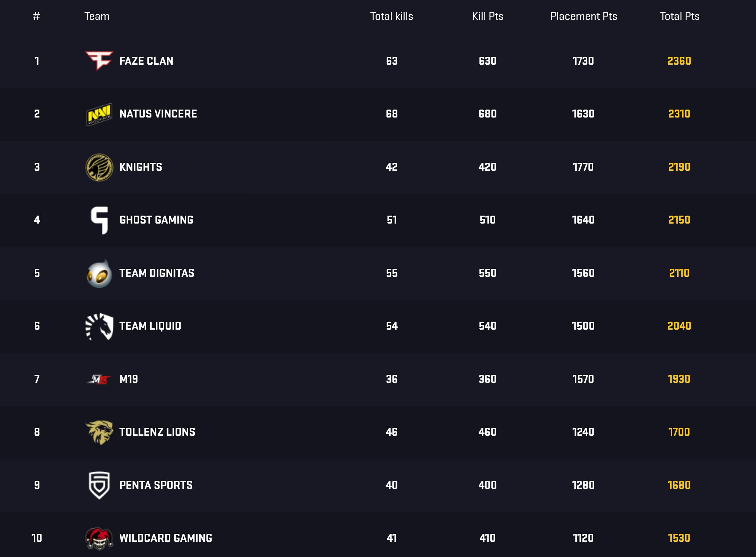Viewport: 756px width, 557px height.
Task: Select the WILDCARD GAMING team name
Action: point(166,538)
